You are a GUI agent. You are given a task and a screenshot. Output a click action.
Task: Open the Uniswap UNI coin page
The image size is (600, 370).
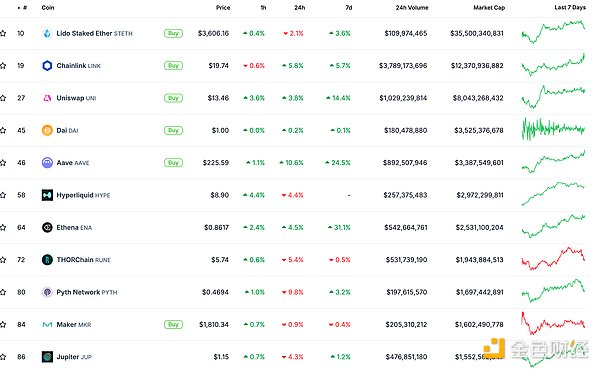(x=76, y=98)
